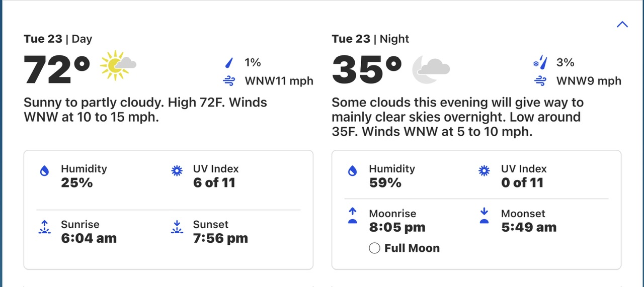Click the night UV Index icon
644x287 pixels.
point(485,171)
